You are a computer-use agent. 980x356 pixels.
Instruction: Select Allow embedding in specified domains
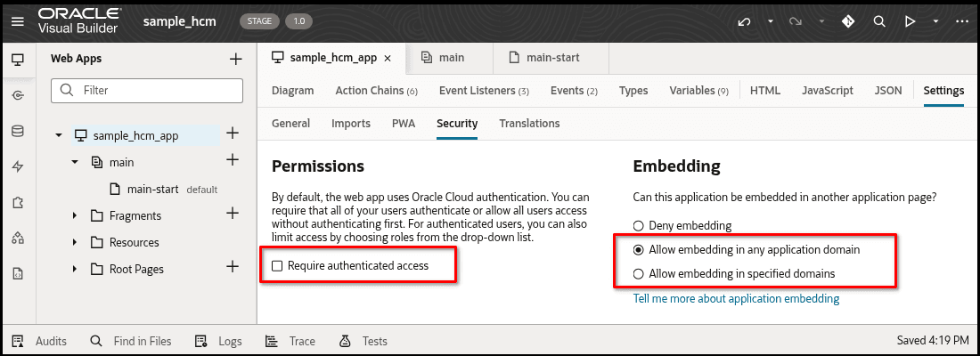pos(638,274)
